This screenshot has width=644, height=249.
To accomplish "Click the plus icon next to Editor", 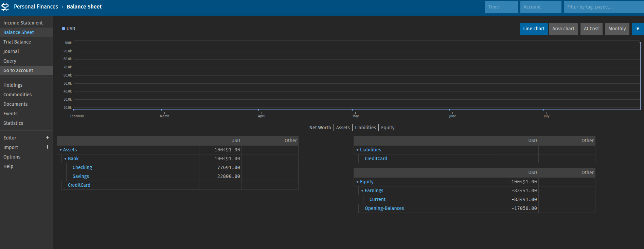I will (x=48, y=138).
